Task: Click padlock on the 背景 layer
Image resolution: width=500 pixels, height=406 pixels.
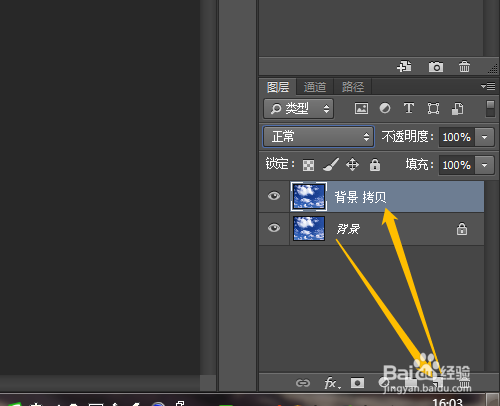Action: point(462,229)
